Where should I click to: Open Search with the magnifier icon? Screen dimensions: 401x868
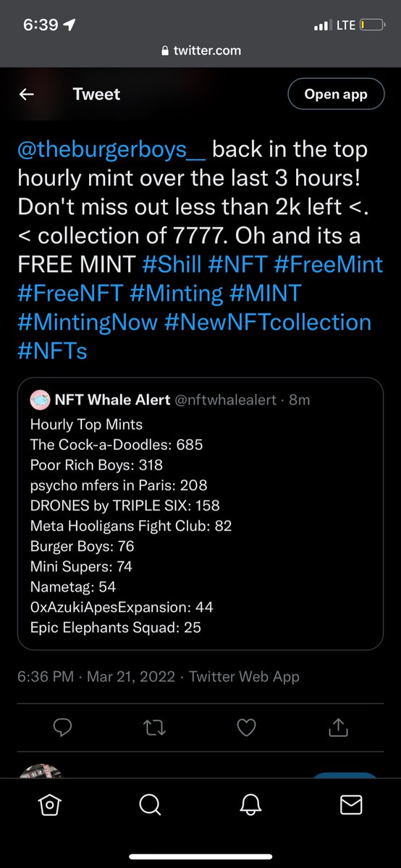pos(150,804)
